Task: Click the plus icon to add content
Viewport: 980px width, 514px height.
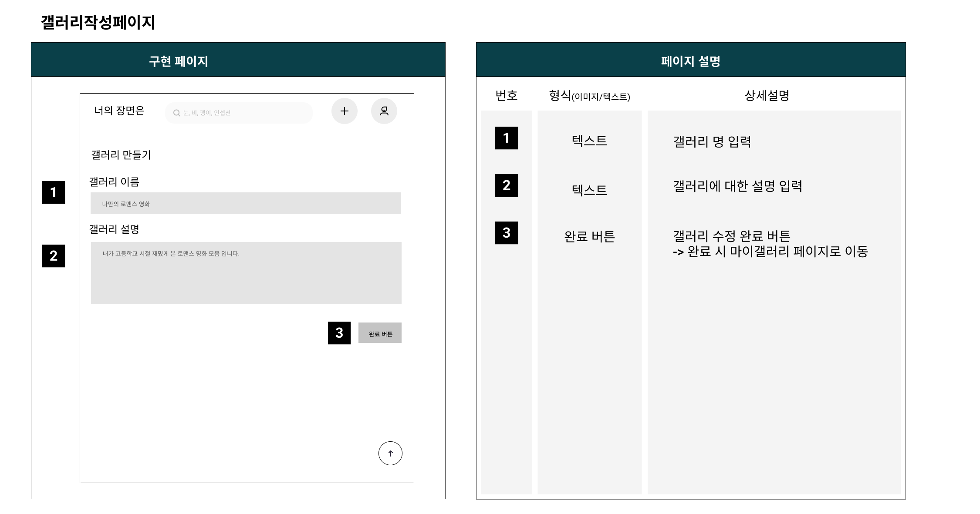Action: [344, 111]
